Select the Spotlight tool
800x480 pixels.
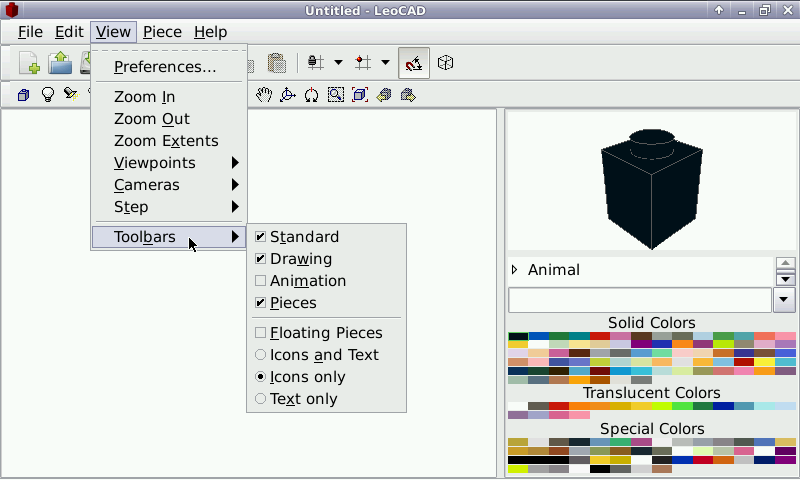pos(71,94)
